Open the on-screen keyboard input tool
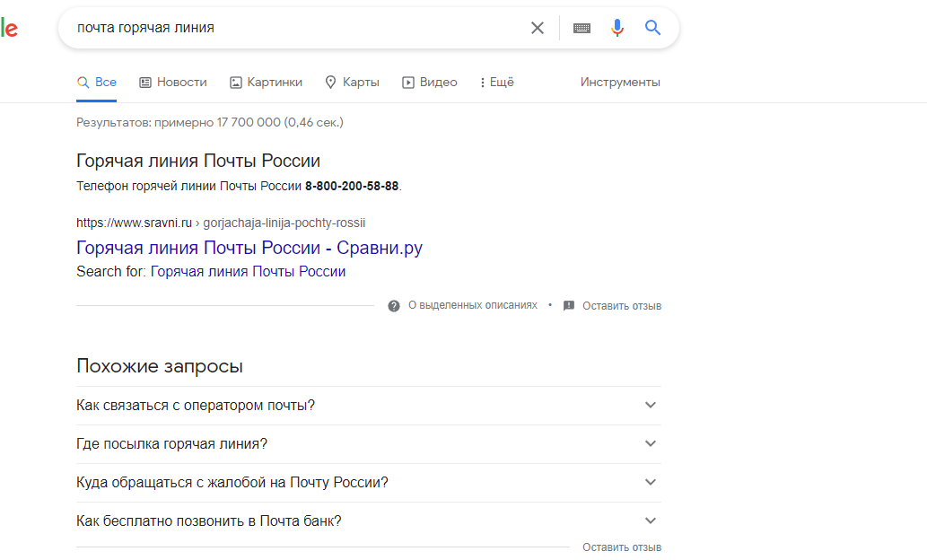The image size is (927, 560). coord(582,28)
